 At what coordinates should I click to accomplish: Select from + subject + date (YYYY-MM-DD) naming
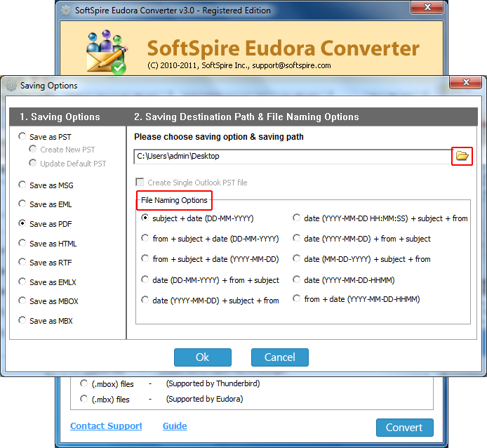145,258
